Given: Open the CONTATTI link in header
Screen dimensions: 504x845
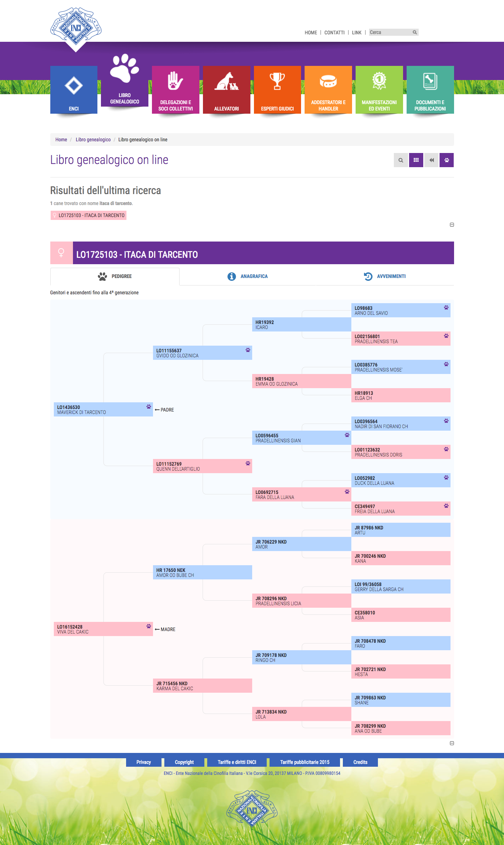Looking at the screenshot, I should pyautogui.click(x=334, y=33).
